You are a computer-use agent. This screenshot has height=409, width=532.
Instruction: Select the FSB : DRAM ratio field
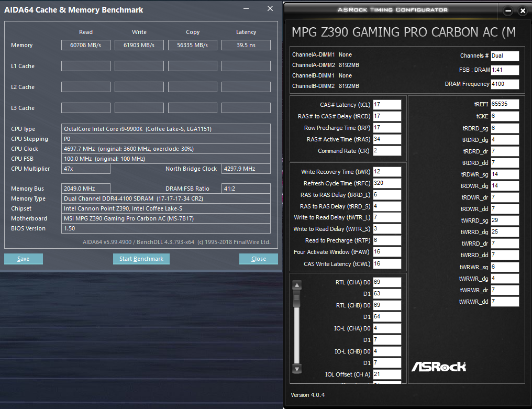pos(505,70)
